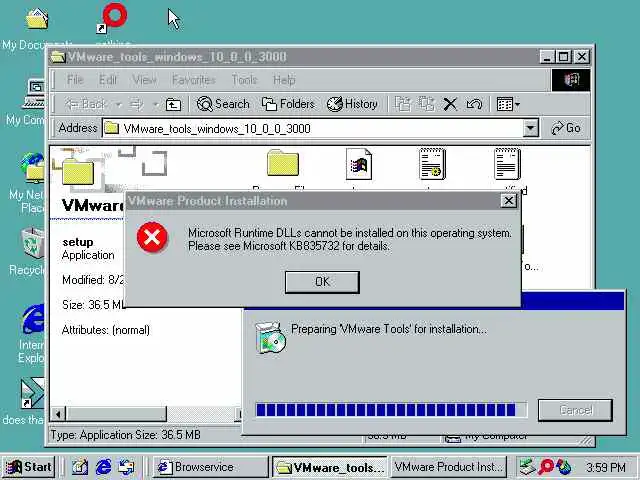This screenshot has width=640, height=480.
Task: Click OK in the VMware Product Installation error
Action: (322, 282)
